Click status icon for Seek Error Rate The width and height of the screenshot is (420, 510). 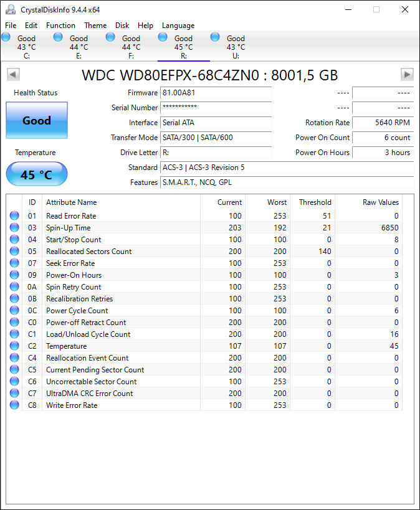pos(14,263)
